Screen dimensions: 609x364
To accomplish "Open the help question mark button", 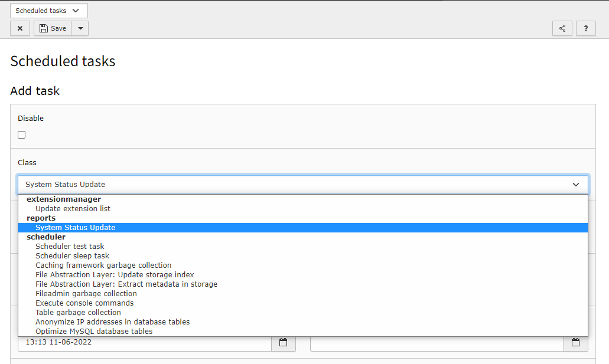I will pos(585,28).
